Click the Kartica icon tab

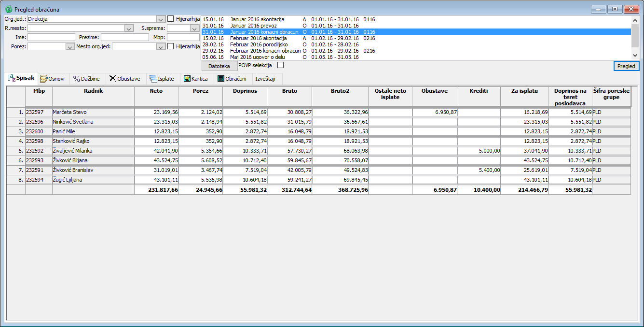187,79
